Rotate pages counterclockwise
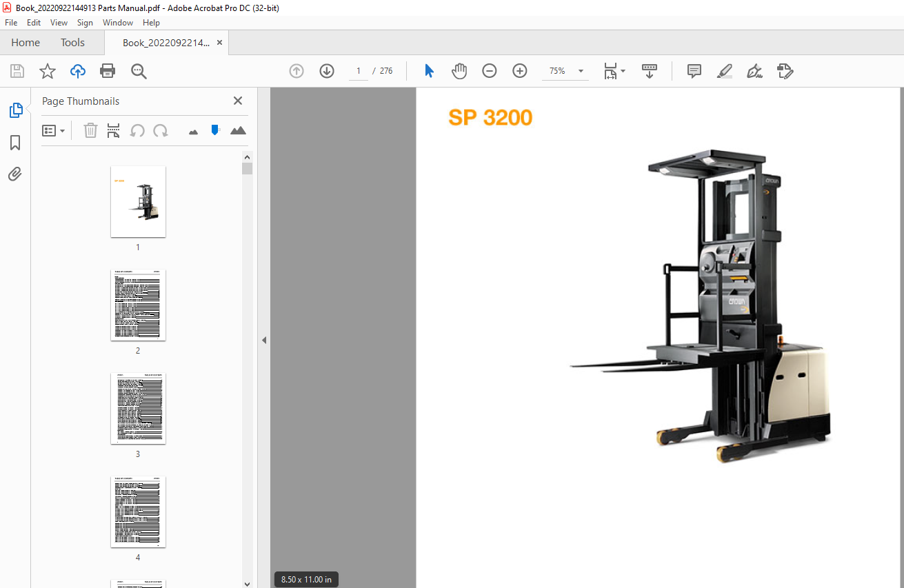904x588 pixels. coord(137,130)
